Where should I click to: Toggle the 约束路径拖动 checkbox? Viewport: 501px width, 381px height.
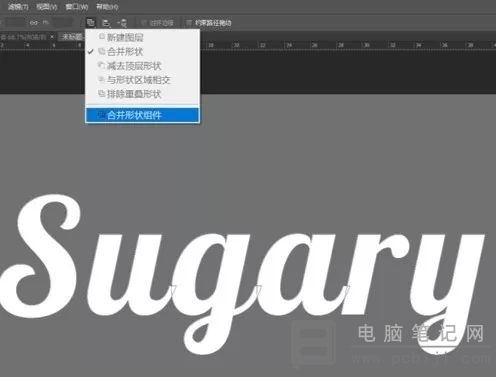(189, 23)
